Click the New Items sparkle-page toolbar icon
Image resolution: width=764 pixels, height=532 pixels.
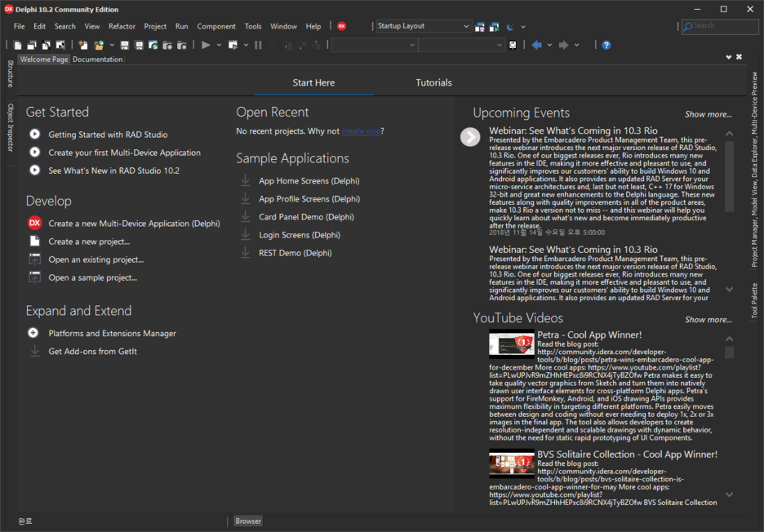click(83, 46)
